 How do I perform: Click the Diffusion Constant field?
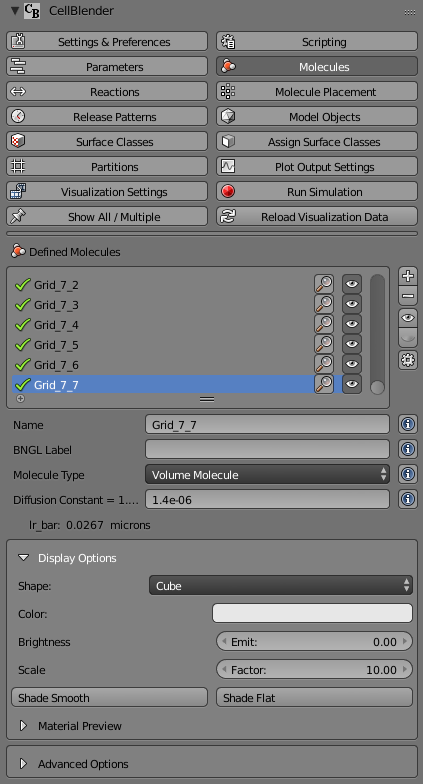tap(268, 500)
